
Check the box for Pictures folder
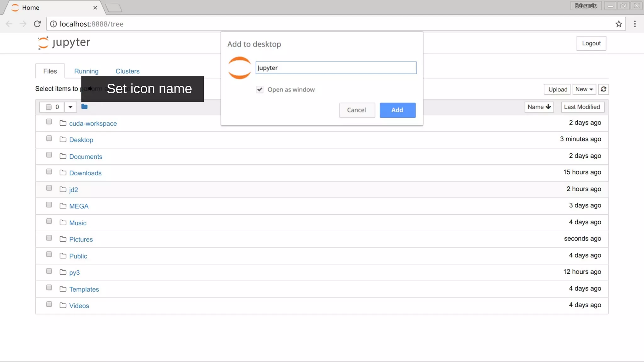[49, 238]
